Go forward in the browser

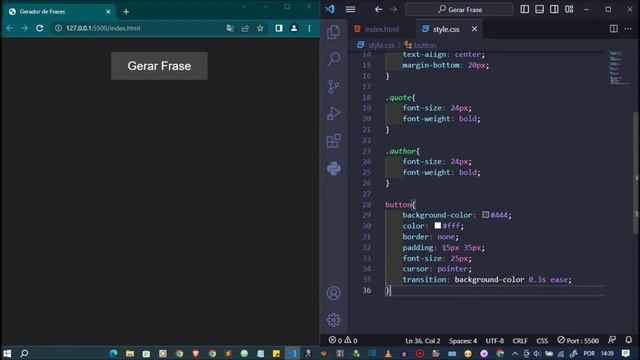click(x=24, y=28)
